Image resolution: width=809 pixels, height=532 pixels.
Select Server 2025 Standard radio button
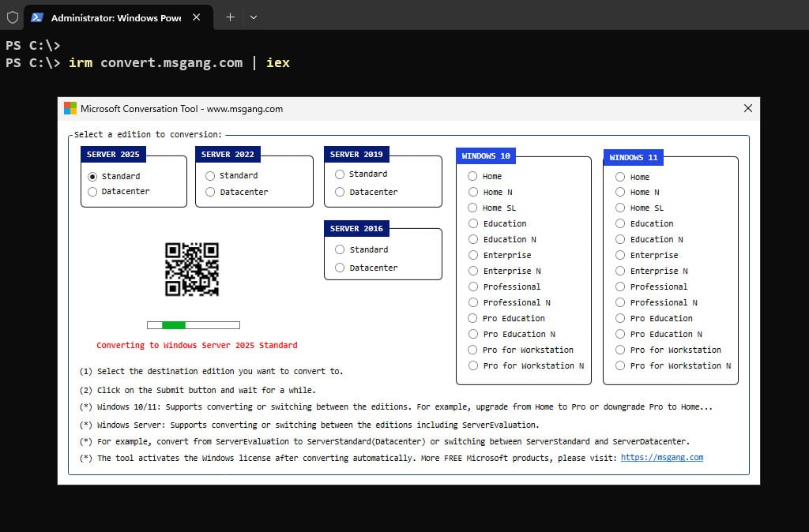[92, 176]
